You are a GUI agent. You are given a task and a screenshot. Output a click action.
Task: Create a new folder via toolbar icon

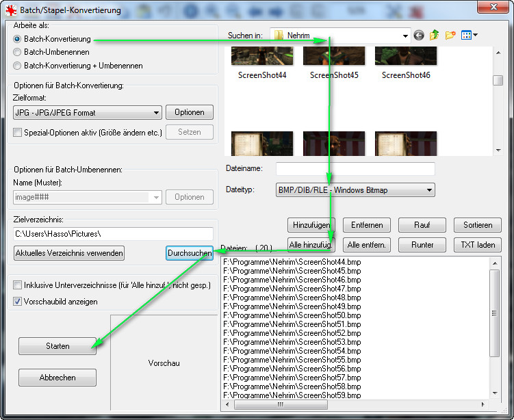(450, 36)
